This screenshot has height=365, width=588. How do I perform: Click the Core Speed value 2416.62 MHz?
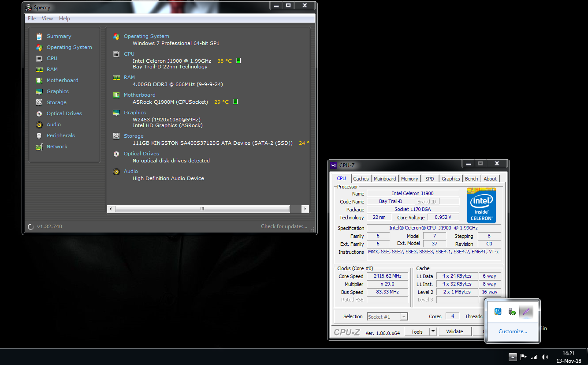pyautogui.click(x=388, y=276)
